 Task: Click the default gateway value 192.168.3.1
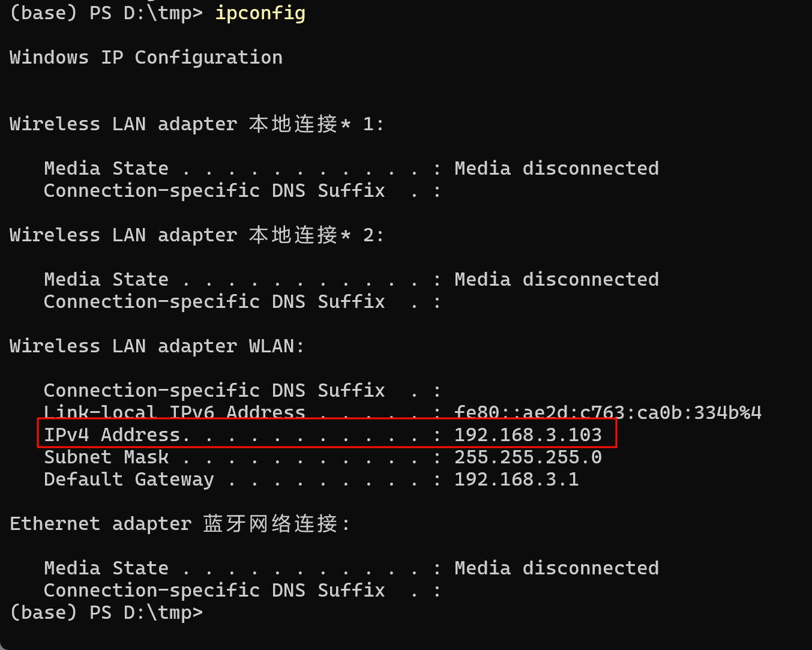coord(516,480)
